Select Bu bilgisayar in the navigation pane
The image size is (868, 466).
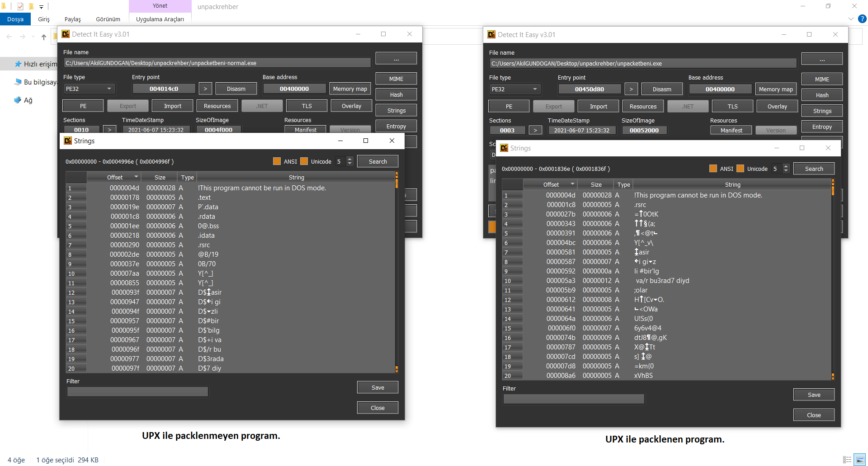[36, 82]
